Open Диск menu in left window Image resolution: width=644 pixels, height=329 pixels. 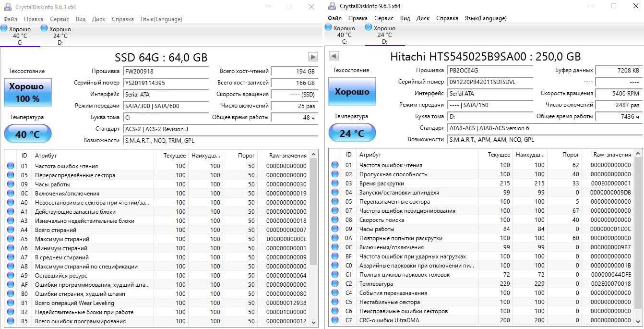pos(98,19)
